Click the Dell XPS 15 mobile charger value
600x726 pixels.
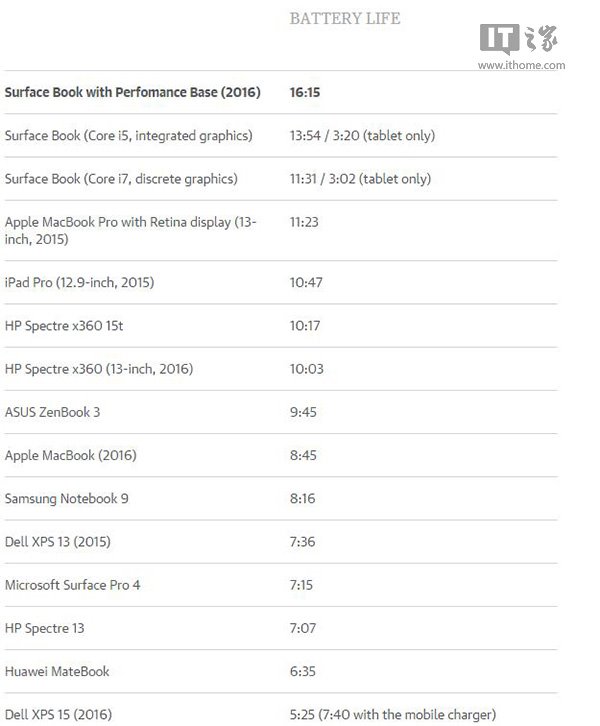(x=393, y=714)
